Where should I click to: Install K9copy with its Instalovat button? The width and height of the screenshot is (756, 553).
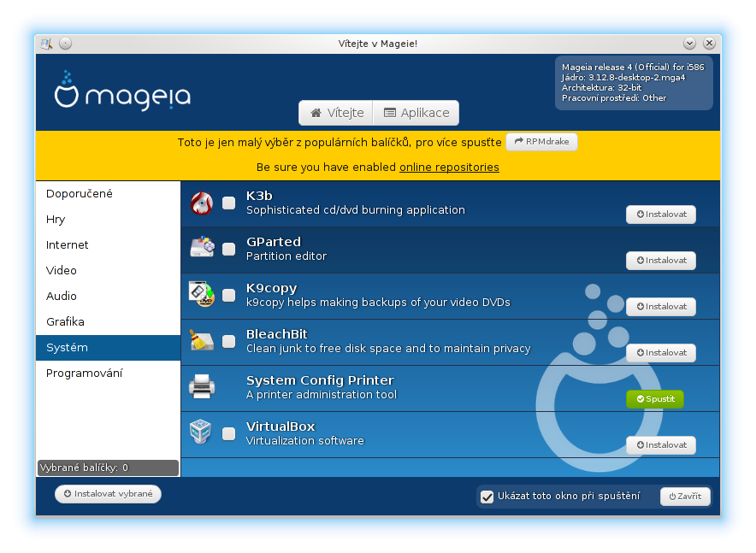point(660,307)
